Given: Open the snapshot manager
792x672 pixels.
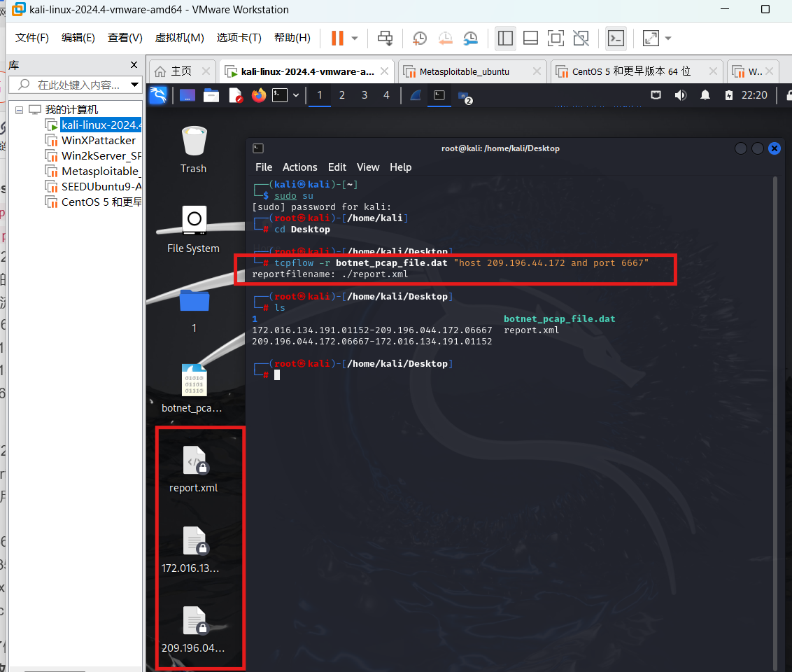Looking at the screenshot, I should point(470,38).
